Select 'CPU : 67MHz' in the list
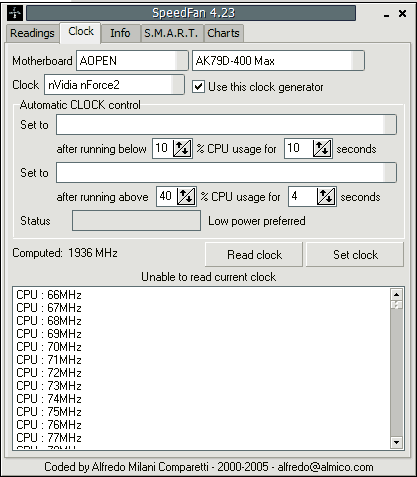The width and height of the screenshot is (417, 477). 49,308
